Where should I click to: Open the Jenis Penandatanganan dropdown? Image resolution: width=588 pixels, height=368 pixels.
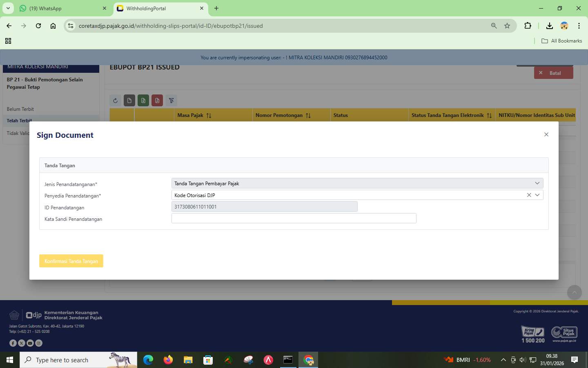537,183
